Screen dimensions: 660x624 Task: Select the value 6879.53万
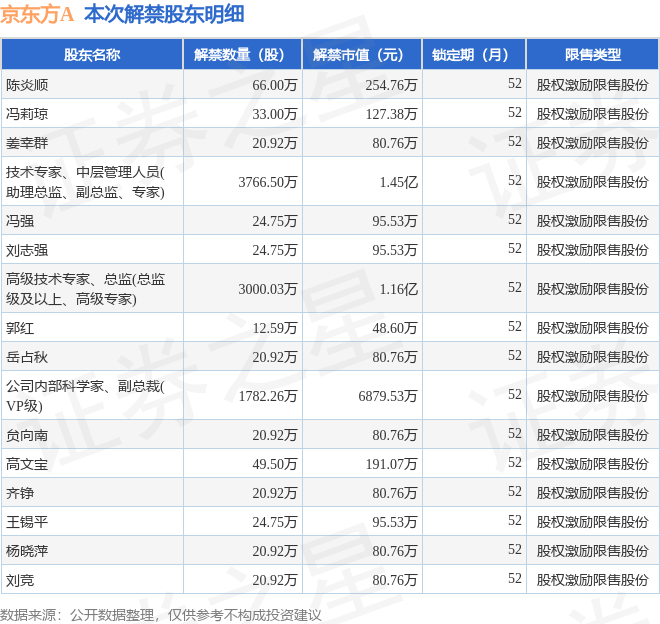point(388,396)
